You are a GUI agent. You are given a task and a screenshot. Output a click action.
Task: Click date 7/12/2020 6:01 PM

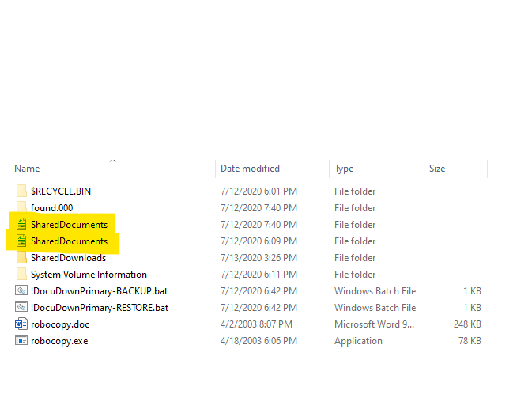258,191
